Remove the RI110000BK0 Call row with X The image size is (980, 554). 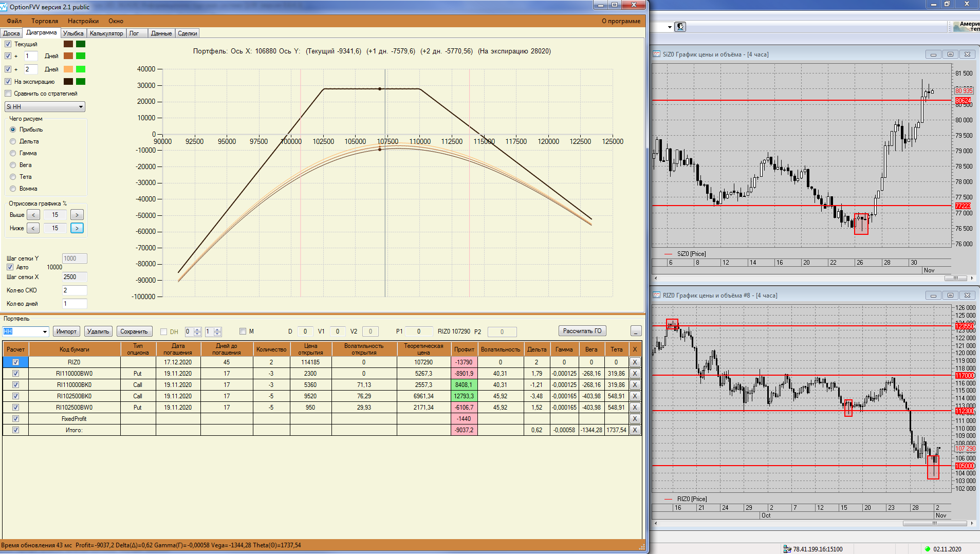[635, 385]
